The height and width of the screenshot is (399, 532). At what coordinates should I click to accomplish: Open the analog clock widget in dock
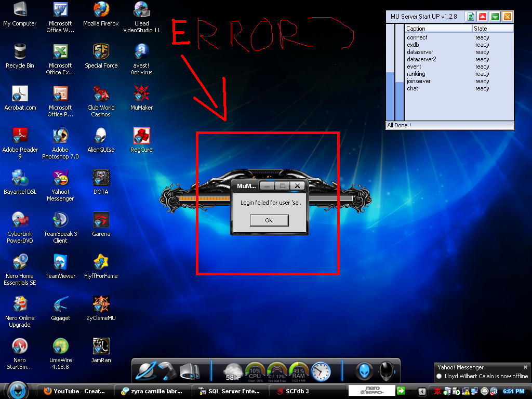(321, 371)
